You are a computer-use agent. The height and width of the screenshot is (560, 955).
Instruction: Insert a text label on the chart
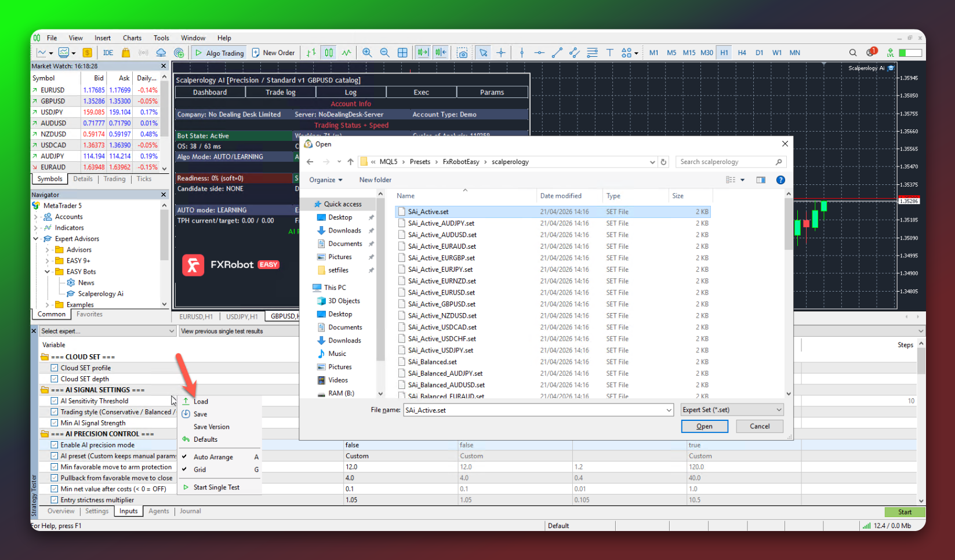click(609, 52)
